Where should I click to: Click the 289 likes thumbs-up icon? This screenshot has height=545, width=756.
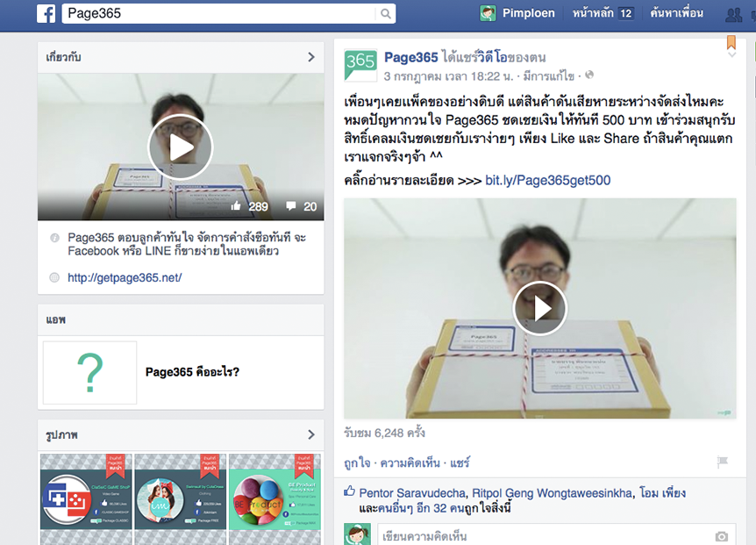point(236,206)
